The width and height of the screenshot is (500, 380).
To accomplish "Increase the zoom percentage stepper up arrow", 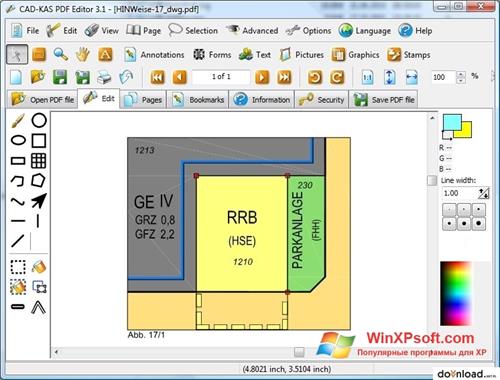I will point(461,74).
